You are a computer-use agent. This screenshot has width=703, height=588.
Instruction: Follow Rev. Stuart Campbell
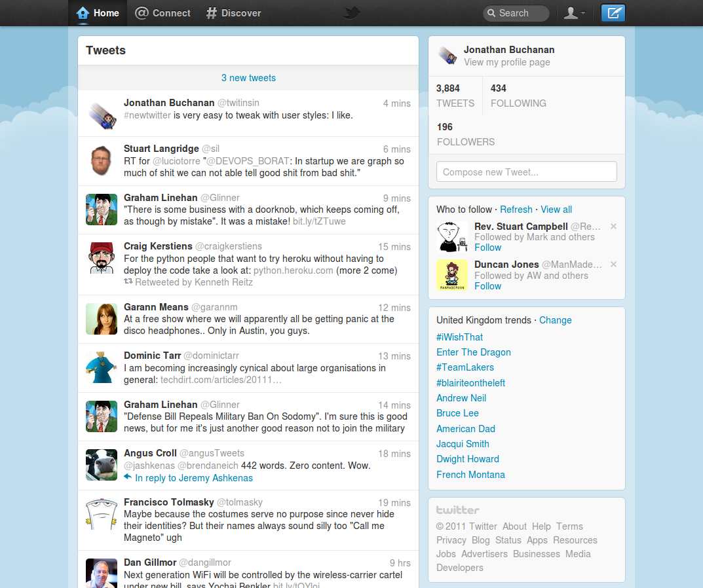(488, 248)
